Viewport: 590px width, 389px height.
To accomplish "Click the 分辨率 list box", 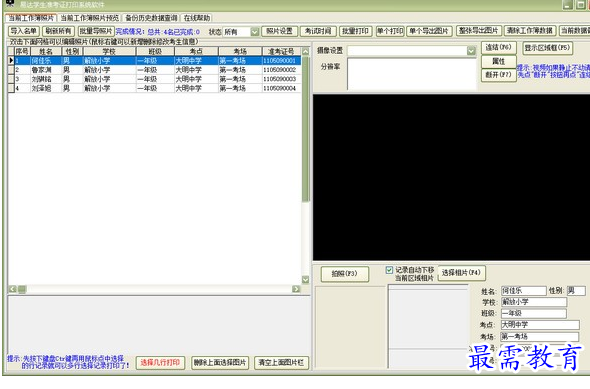I will (x=412, y=74).
